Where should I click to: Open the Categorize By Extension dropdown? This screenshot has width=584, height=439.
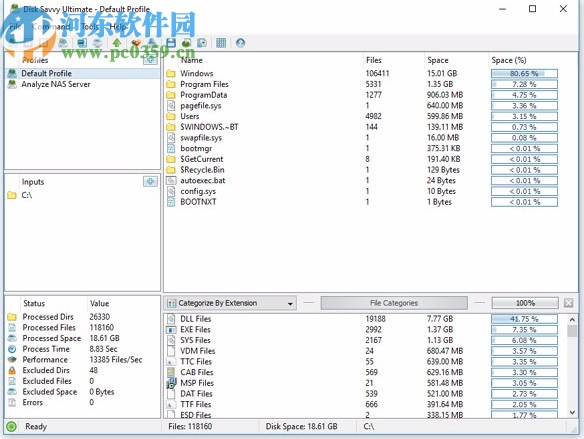click(x=230, y=303)
